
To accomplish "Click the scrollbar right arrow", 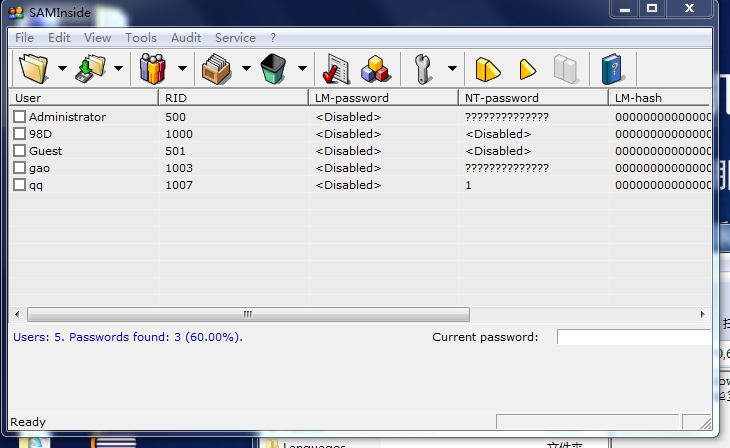I will point(703,314).
